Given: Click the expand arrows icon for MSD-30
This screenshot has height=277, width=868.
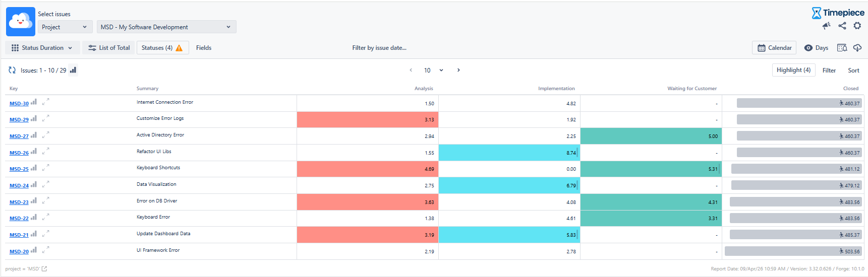Looking at the screenshot, I should [x=45, y=102].
